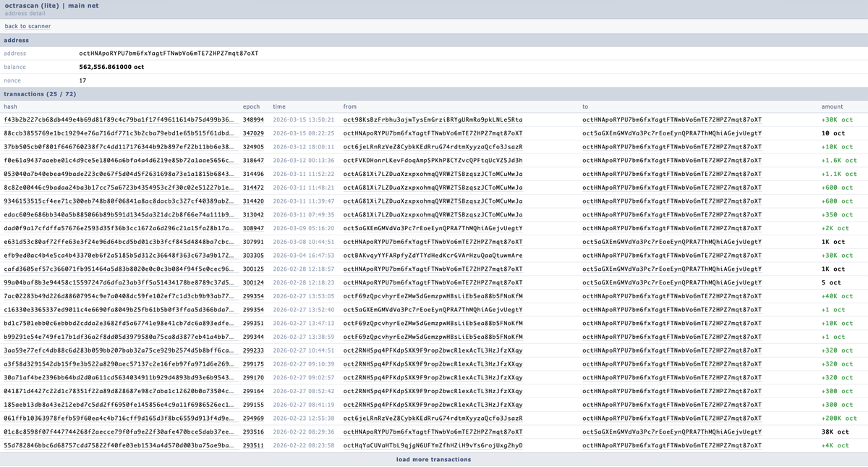The width and height of the screenshot is (868, 467).
Task: Open transaction hash starting b99291e54e749fe1
Action: (x=119, y=337)
